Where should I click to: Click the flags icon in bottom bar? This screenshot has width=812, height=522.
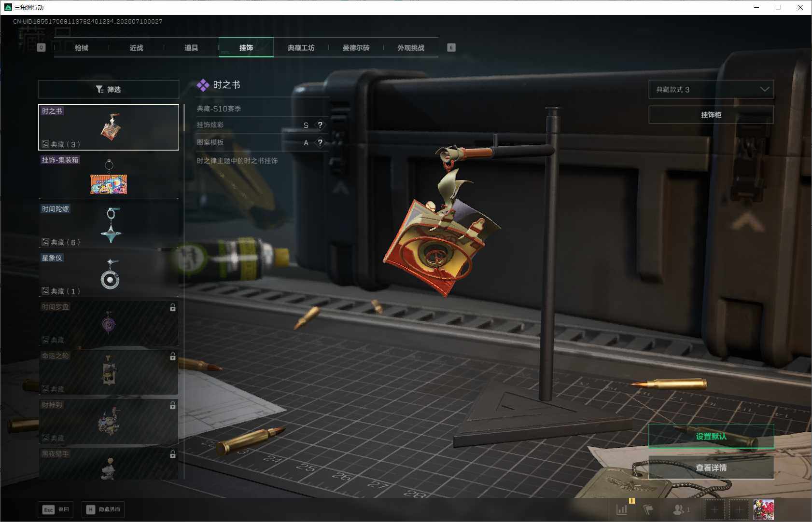pyautogui.click(x=648, y=509)
